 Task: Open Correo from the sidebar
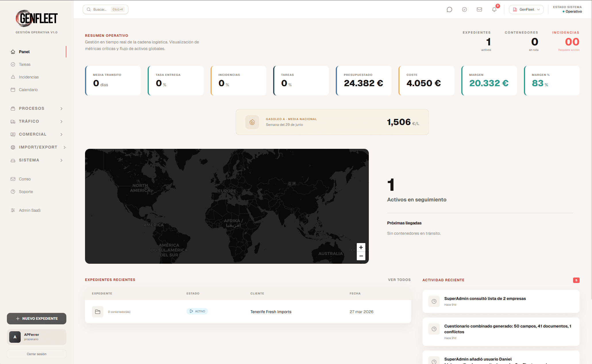[x=36, y=179]
